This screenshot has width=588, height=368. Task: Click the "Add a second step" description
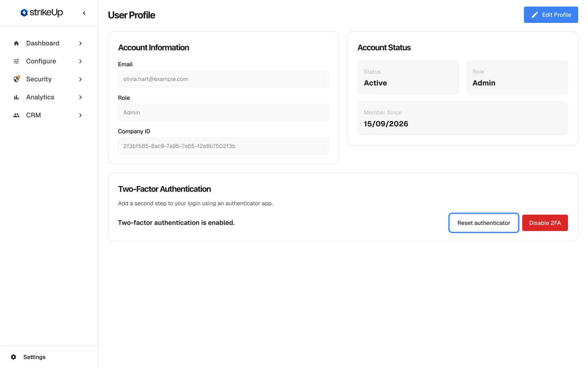click(x=195, y=203)
